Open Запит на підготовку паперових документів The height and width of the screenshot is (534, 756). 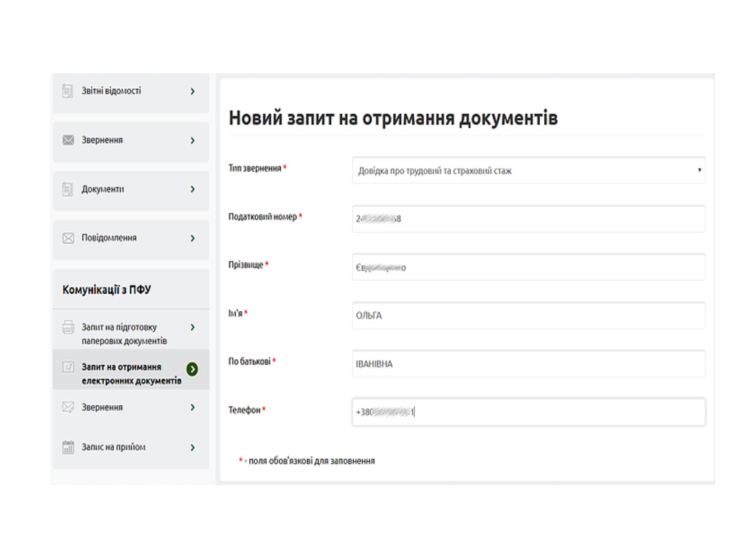[x=124, y=334]
